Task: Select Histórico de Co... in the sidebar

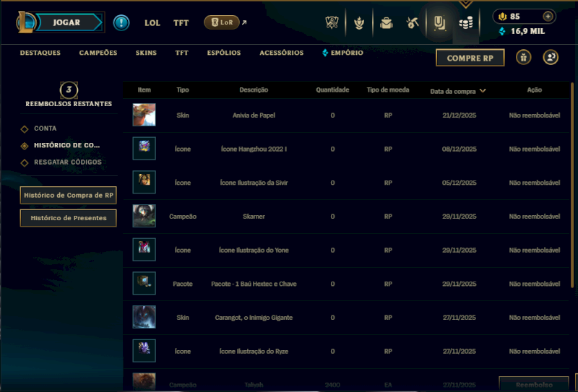Action: (x=66, y=145)
